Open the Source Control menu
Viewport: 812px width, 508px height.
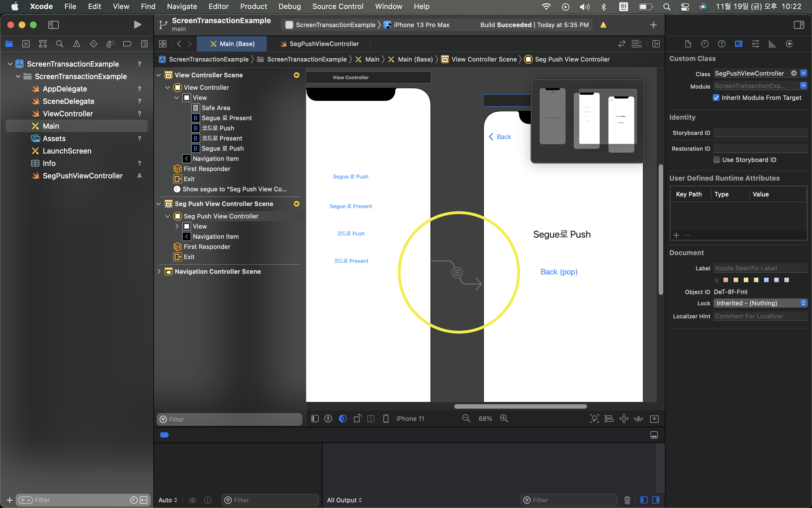337,6
